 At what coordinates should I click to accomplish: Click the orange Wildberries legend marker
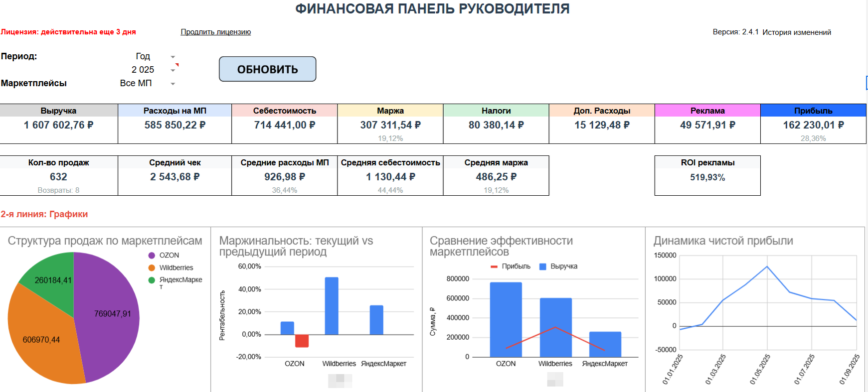[152, 268]
